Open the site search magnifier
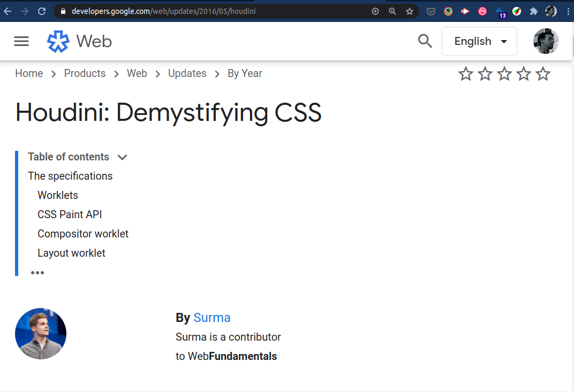 pyautogui.click(x=425, y=41)
